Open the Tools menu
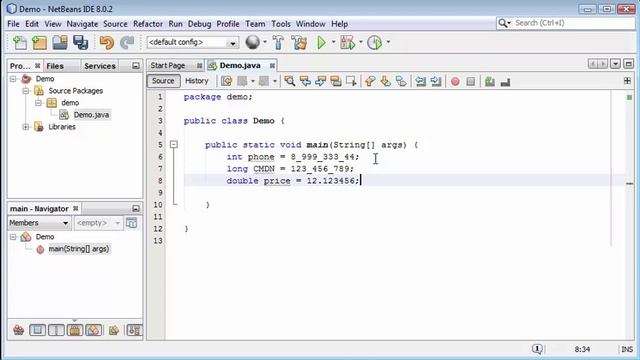 (x=281, y=24)
